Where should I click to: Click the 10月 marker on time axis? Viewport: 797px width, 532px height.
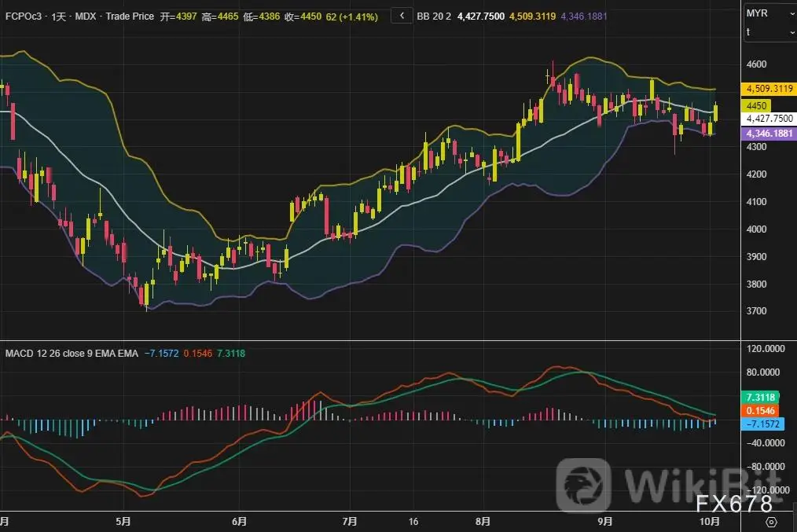pos(709,521)
